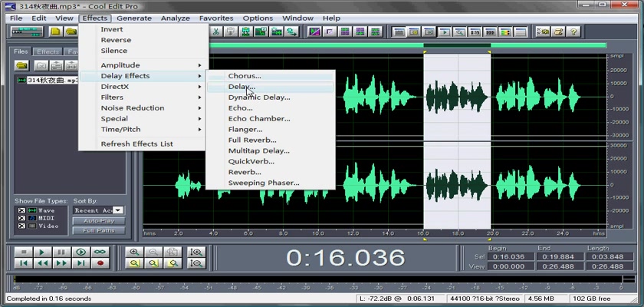Enable loop playback with infinity button

tap(100, 252)
